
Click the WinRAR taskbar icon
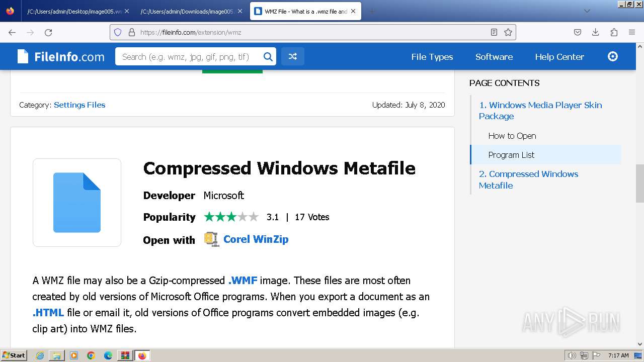tap(125, 355)
